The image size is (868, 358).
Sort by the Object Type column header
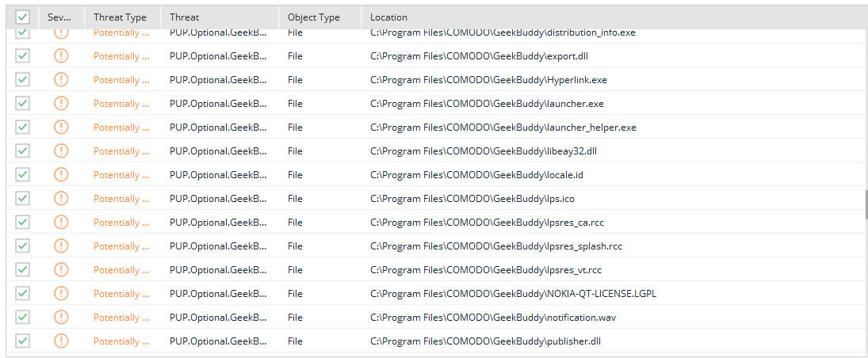(320, 17)
